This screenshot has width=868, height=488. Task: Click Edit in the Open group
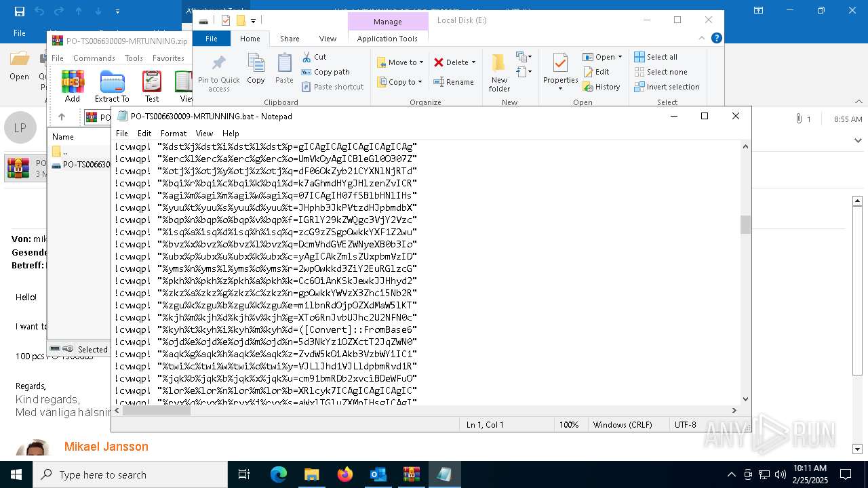(595, 72)
